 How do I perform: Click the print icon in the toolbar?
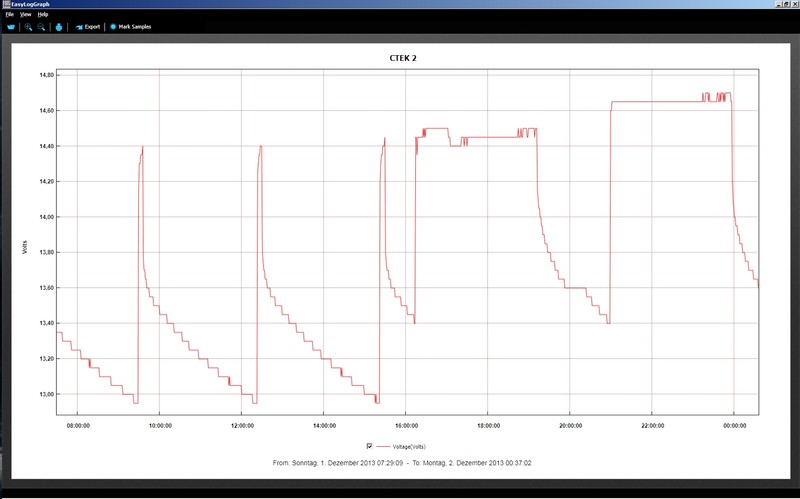point(59,27)
